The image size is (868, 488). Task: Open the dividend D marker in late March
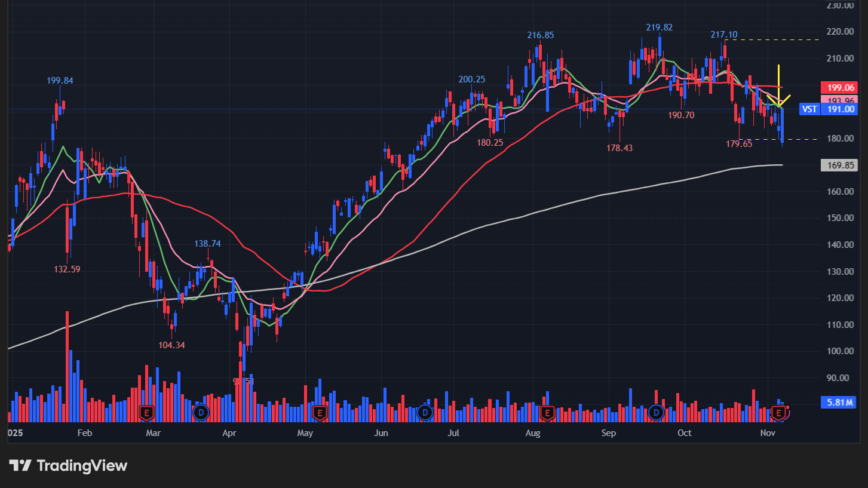pyautogui.click(x=201, y=412)
